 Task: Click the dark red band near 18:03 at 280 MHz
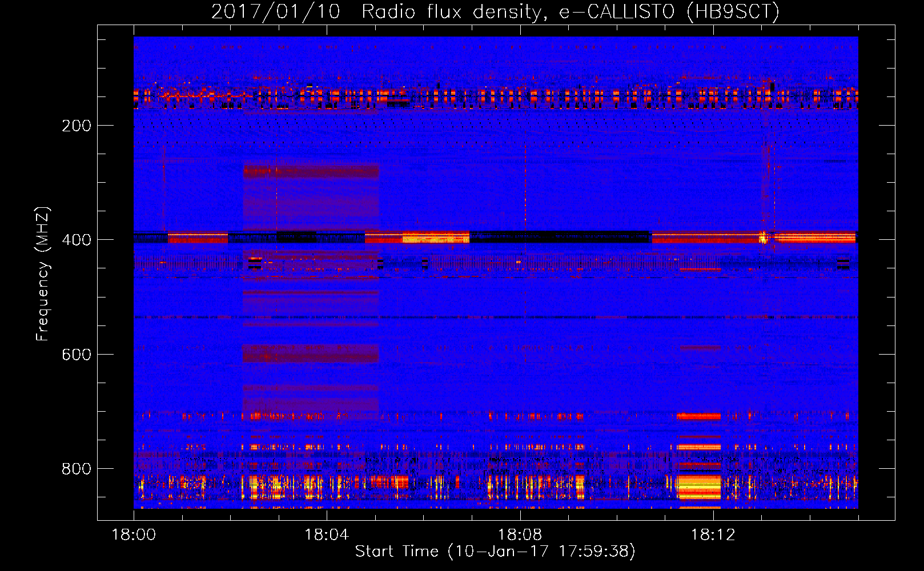(x=311, y=171)
